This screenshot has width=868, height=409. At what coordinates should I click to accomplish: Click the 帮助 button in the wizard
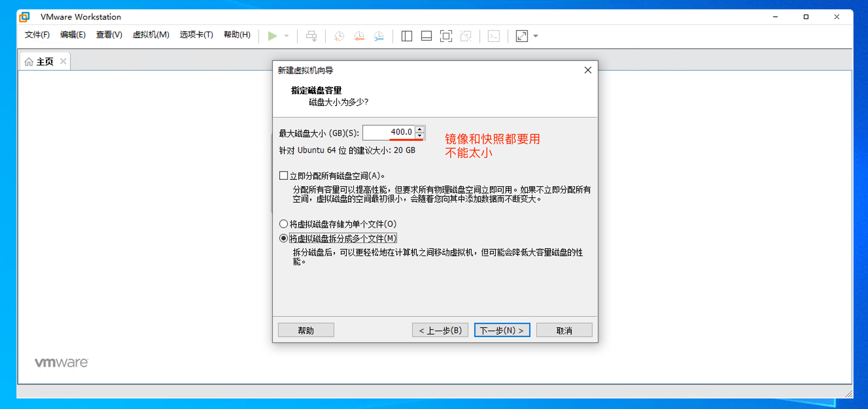(305, 330)
